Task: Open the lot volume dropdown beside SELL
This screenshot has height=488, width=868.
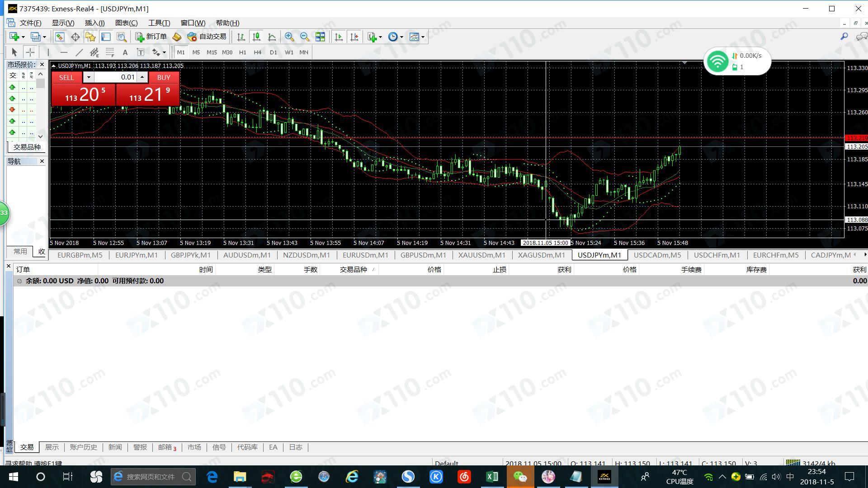Action: point(89,77)
